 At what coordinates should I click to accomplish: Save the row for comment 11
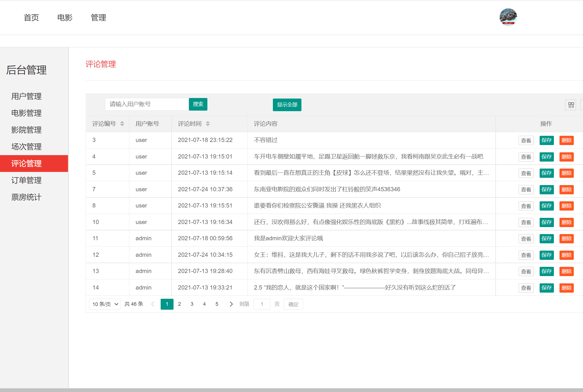(x=546, y=239)
